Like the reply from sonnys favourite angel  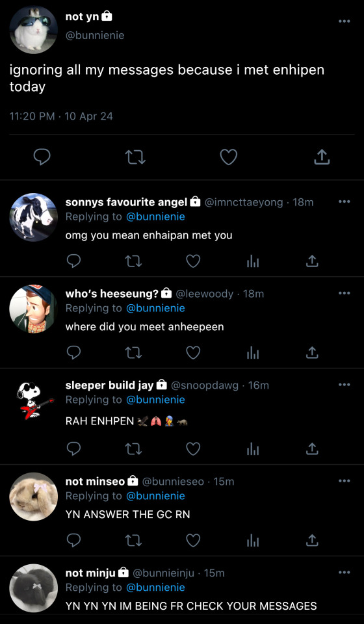pyautogui.click(x=193, y=261)
